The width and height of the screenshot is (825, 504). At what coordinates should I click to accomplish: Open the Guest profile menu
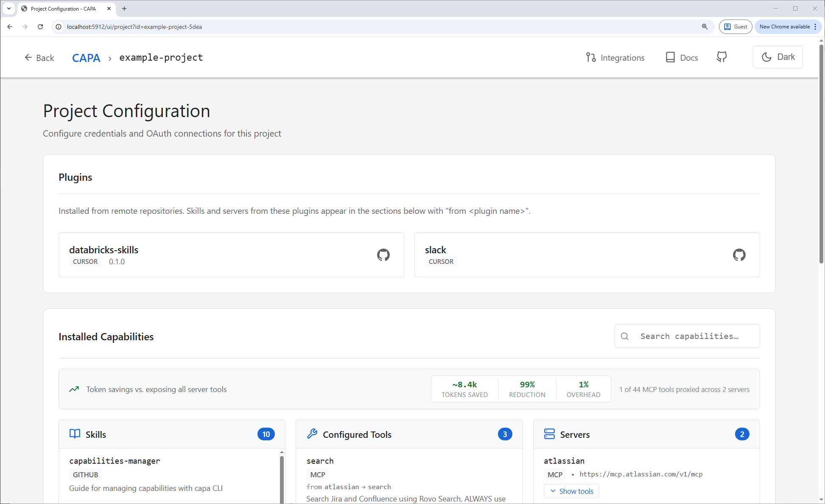(x=736, y=26)
